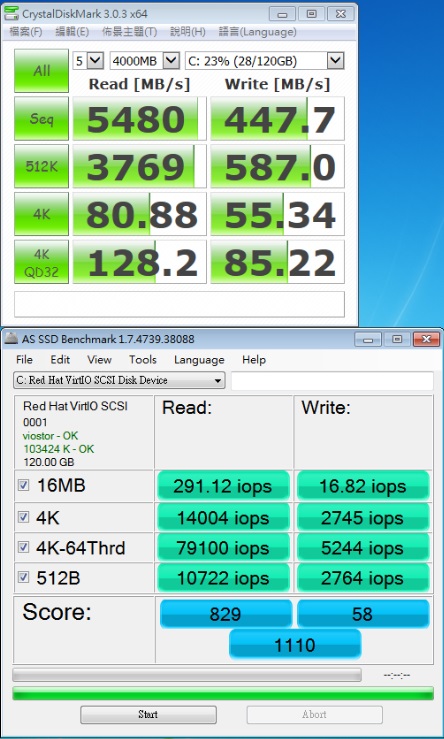The image size is (444, 739).
Task: Click the Seq write result 447.7
Action: [x=277, y=119]
